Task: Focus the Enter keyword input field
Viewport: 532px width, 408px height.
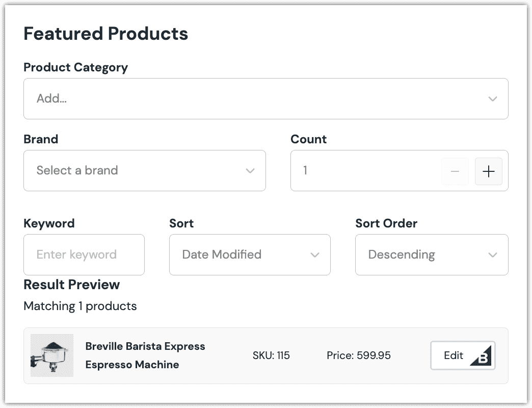Action: 84,255
